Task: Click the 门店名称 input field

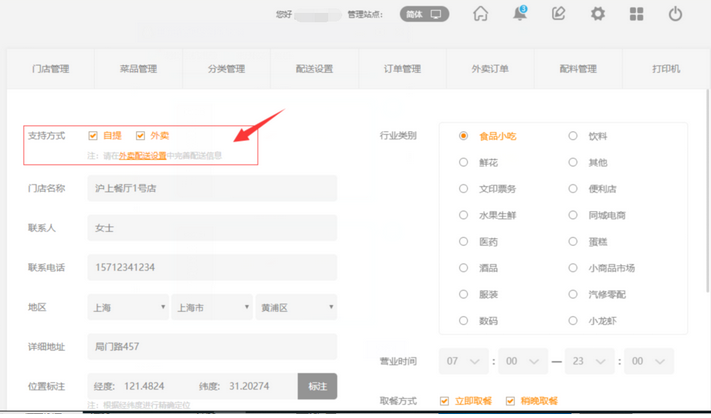Action: tap(212, 188)
